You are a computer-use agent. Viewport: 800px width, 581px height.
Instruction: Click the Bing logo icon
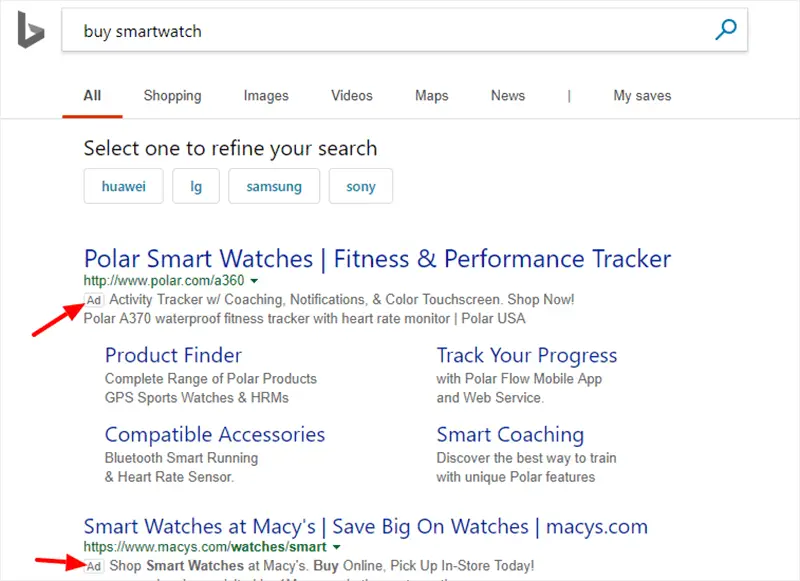pyautogui.click(x=31, y=30)
